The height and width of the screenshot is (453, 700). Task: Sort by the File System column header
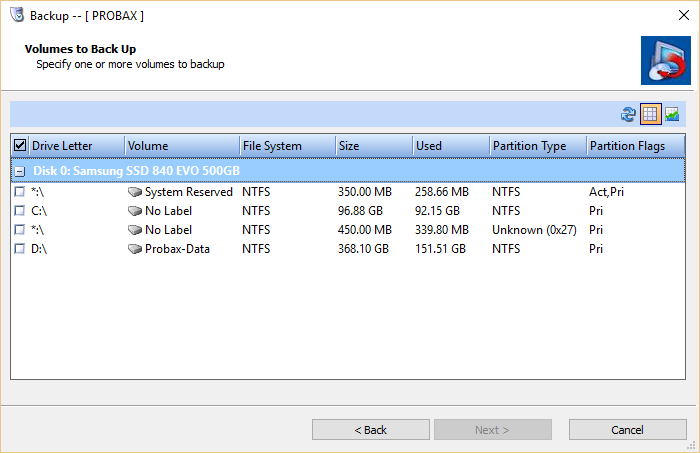(287, 146)
